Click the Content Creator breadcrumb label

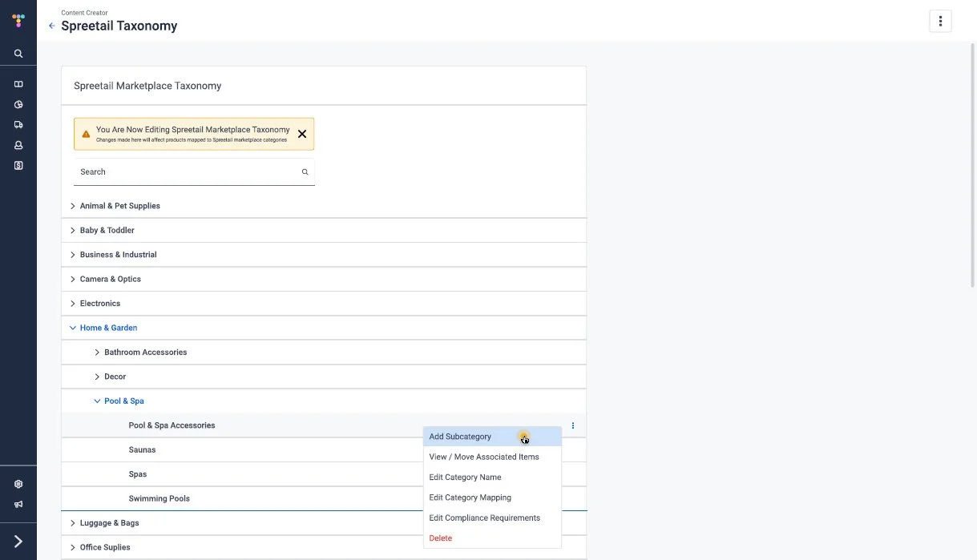click(84, 13)
